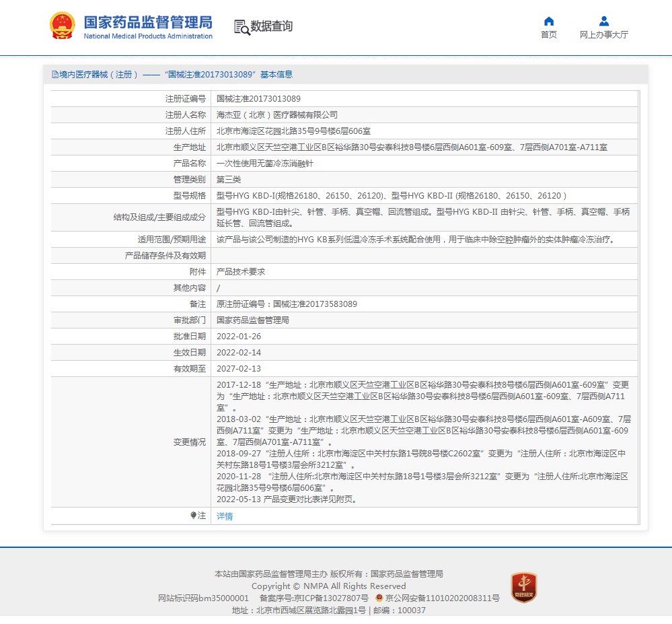Select the date 2022-01-26
This screenshot has width=672, height=624.
(239, 337)
